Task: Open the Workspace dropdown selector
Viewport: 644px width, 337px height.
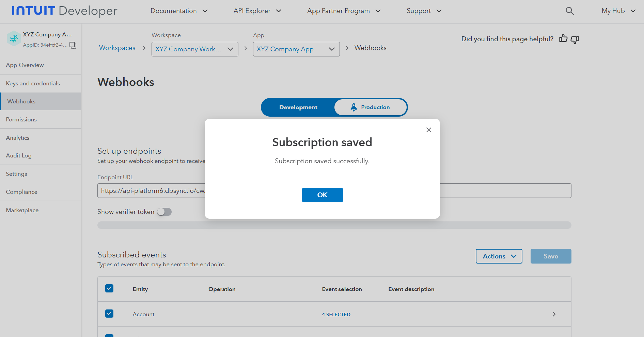Action: (194, 49)
